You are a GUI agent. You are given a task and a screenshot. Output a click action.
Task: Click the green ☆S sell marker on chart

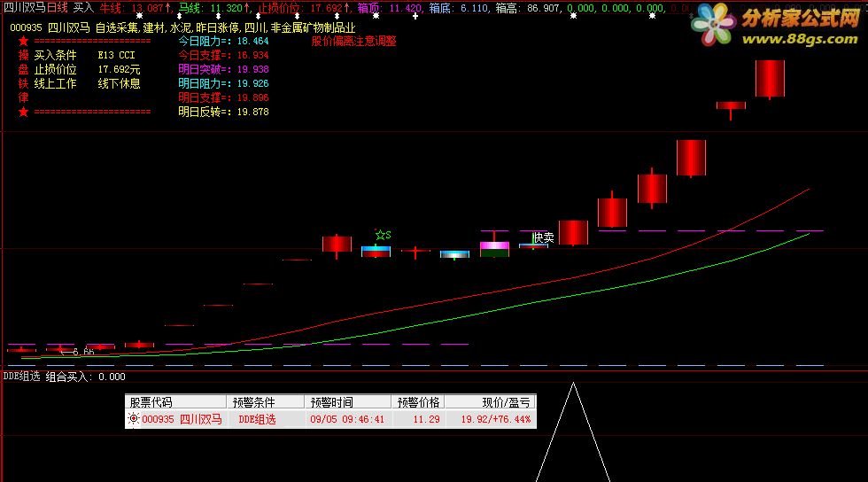(x=383, y=235)
